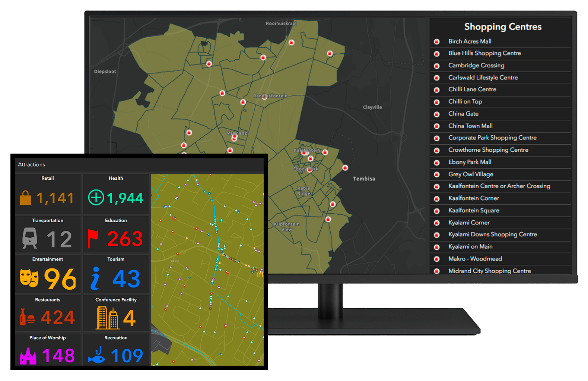The height and width of the screenshot is (381, 588).
Task: Click the Entertainment theater masks icon
Action: 29,278
